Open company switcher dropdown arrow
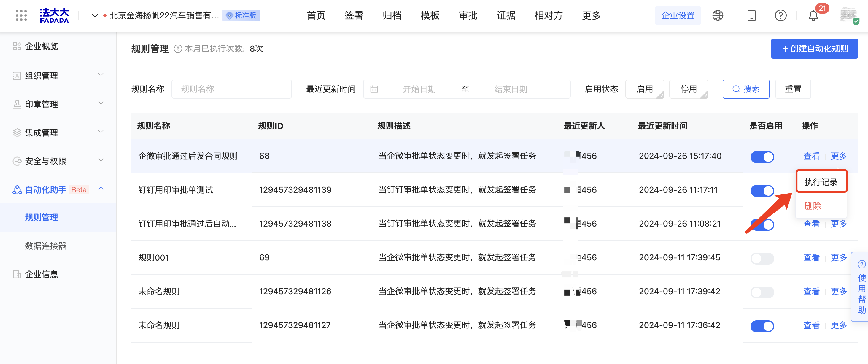The width and height of the screenshot is (868, 364). click(x=95, y=15)
